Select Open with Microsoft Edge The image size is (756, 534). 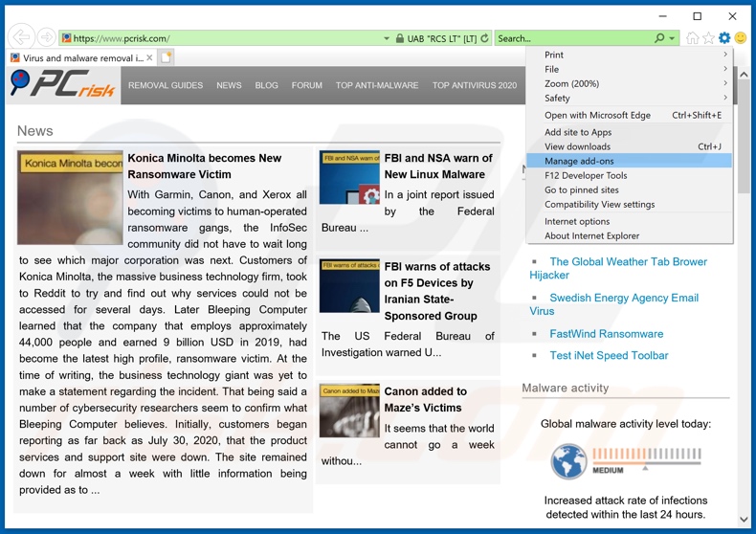click(x=629, y=115)
